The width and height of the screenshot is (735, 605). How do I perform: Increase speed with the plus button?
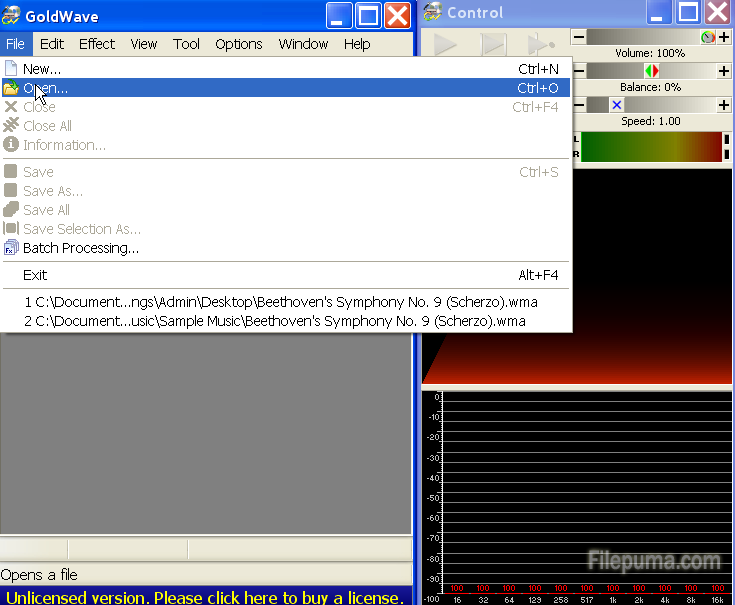coord(724,105)
